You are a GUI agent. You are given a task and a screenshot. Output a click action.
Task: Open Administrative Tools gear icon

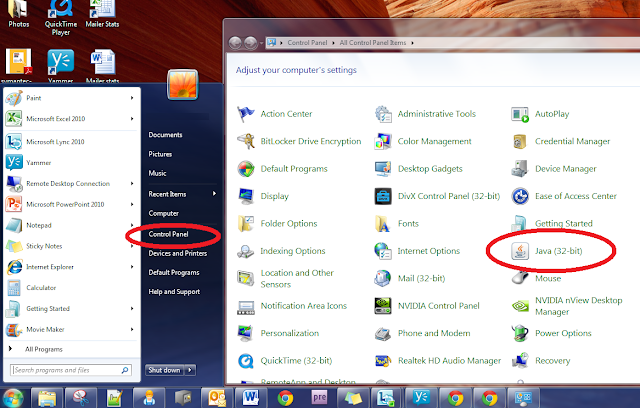(x=383, y=114)
